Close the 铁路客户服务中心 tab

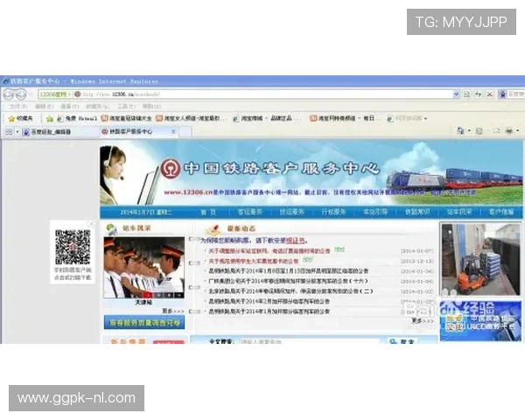(x=173, y=131)
